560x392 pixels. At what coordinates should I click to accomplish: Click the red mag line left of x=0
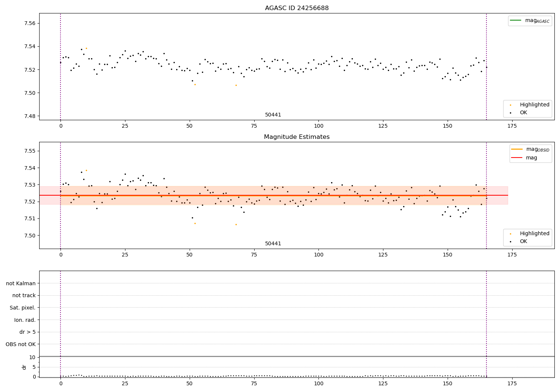tap(50, 195)
